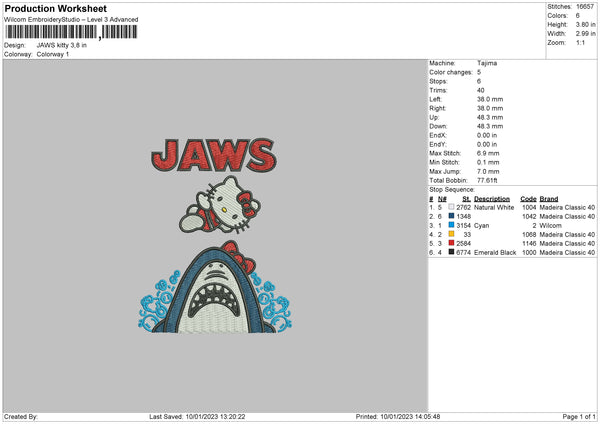Click the stitch count 3154 in the Cyan row
This screenshot has height=424, width=600.
(x=463, y=225)
